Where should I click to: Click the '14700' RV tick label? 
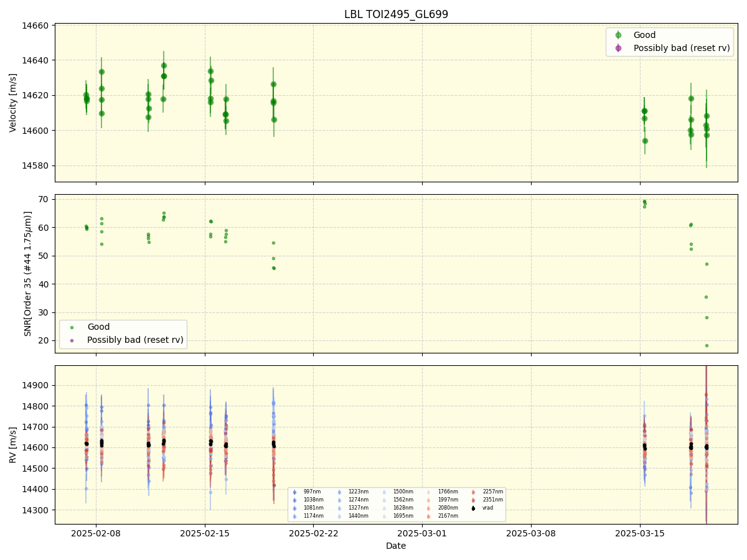37,427
